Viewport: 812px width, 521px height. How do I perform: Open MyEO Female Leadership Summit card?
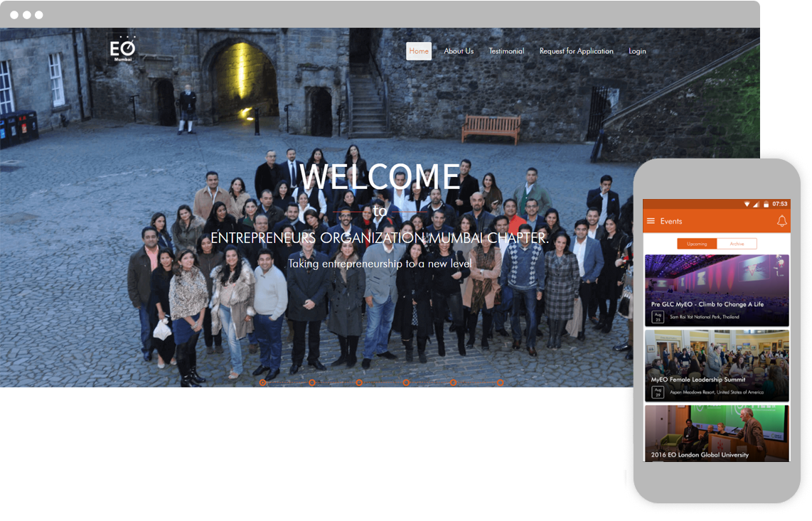pyautogui.click(x=717, y=365)
